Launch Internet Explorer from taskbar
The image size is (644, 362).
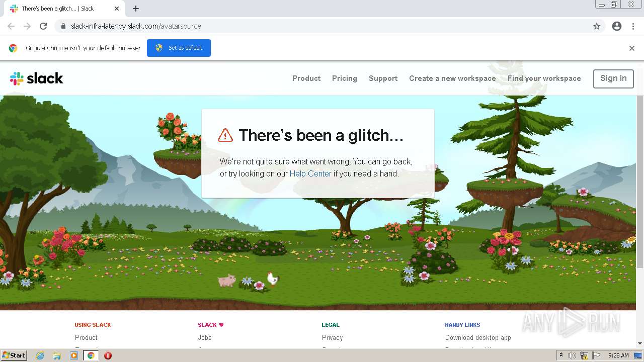tap(40, 355)
